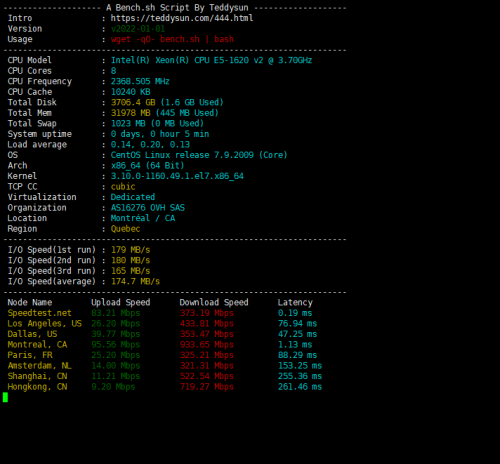Click the Hongkong upload speed 9.20 Mbps
The width and height of the screenshot is (500, 464).
[113, 387]
